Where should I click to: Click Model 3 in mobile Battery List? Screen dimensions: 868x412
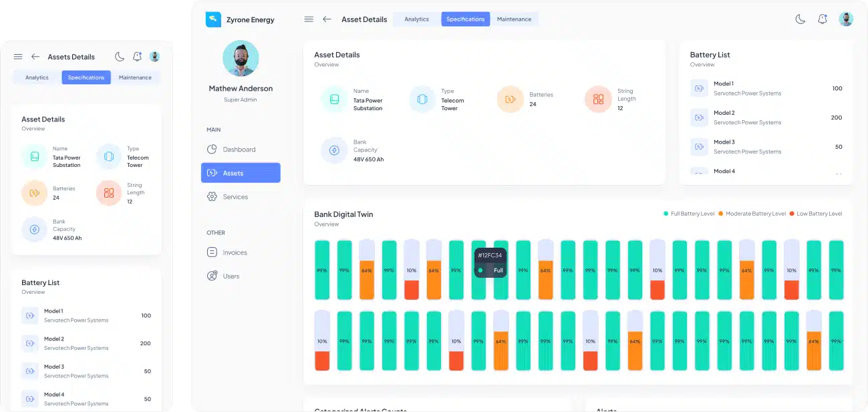pyautogui.click(x=54, y=367)
